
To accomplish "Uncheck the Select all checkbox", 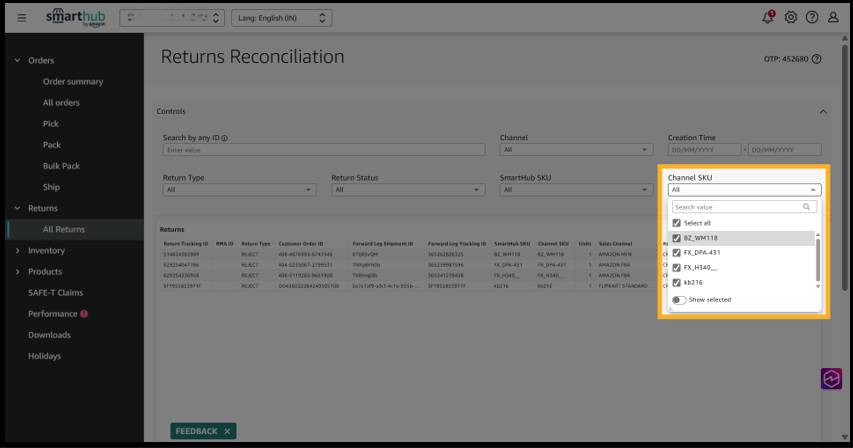I will click(677, 223).
